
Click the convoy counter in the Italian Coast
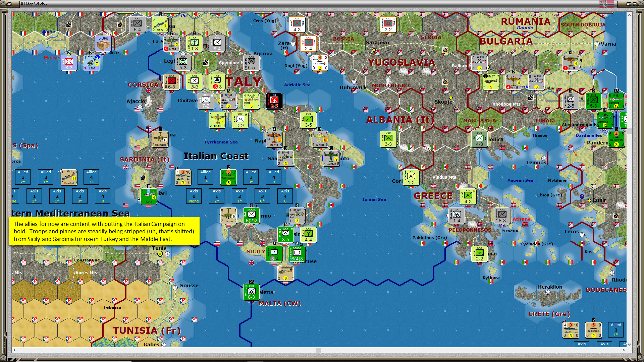[183, 177]
